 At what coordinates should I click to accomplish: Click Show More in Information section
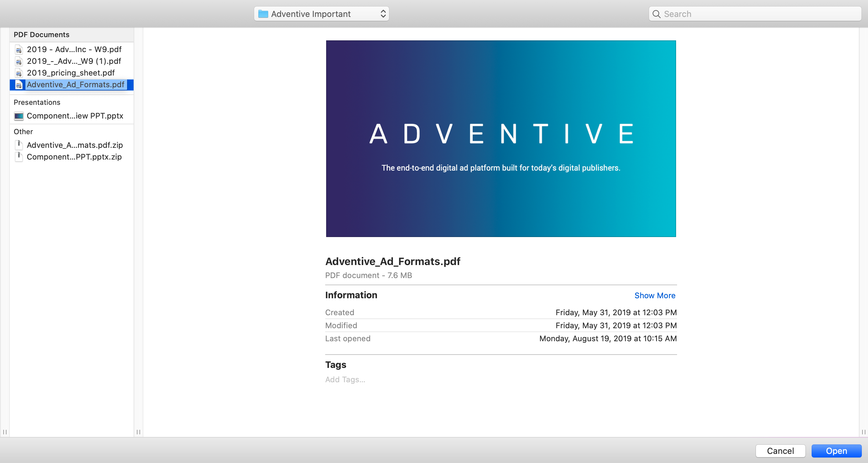[655, 296]
